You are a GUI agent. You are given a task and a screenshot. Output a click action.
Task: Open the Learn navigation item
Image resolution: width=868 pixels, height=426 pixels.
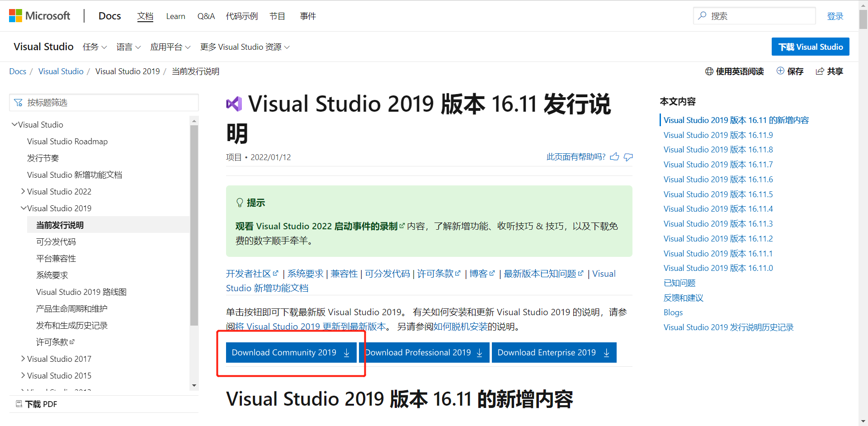[x=175, y=16]
